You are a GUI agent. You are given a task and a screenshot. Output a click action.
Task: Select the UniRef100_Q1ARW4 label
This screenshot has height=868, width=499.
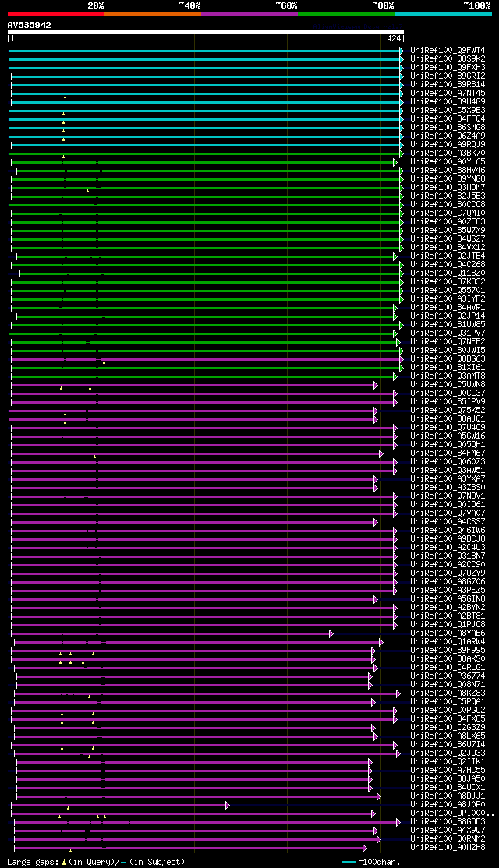click(448, 642)
